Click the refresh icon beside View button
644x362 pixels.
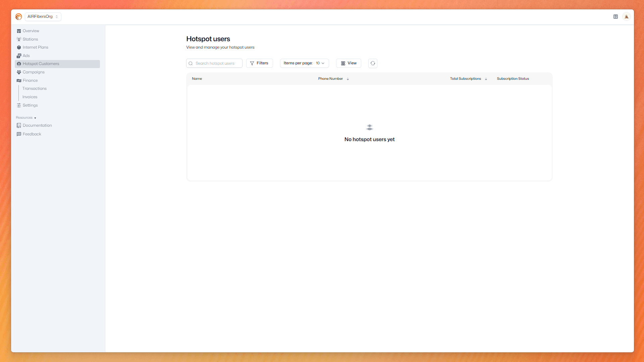(x=373, y=63)
